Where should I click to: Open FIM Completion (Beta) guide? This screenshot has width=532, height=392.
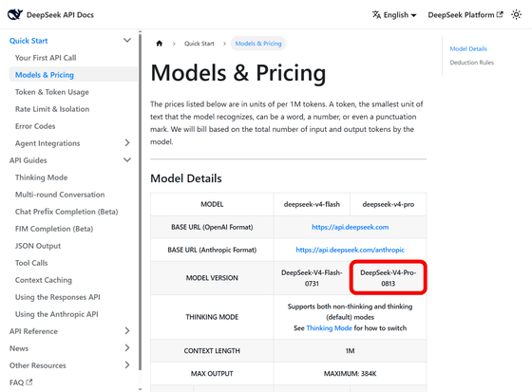54,229
